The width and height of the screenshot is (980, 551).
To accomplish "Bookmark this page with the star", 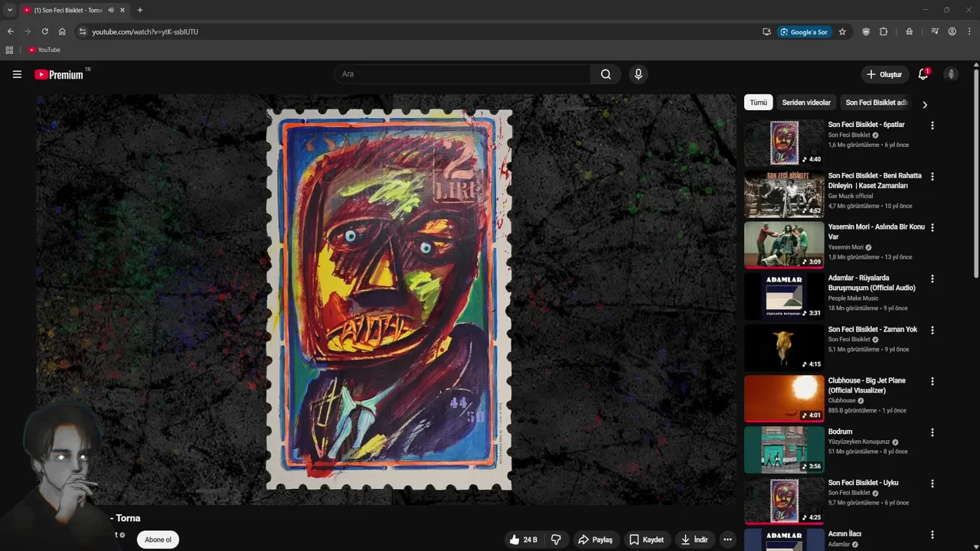I will coord(842,31).
